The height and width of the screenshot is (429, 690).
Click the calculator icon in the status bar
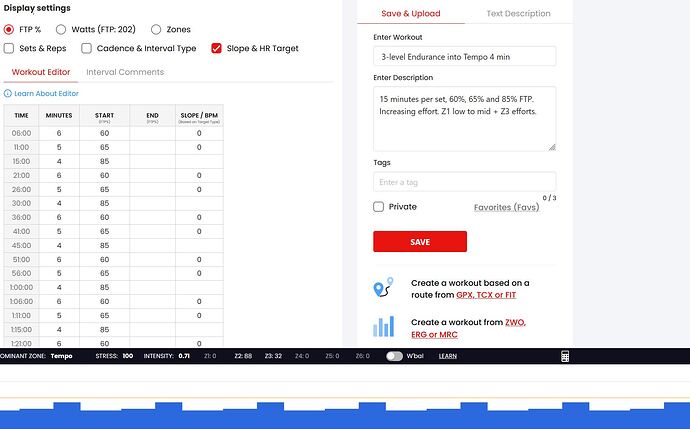[565, 356]
